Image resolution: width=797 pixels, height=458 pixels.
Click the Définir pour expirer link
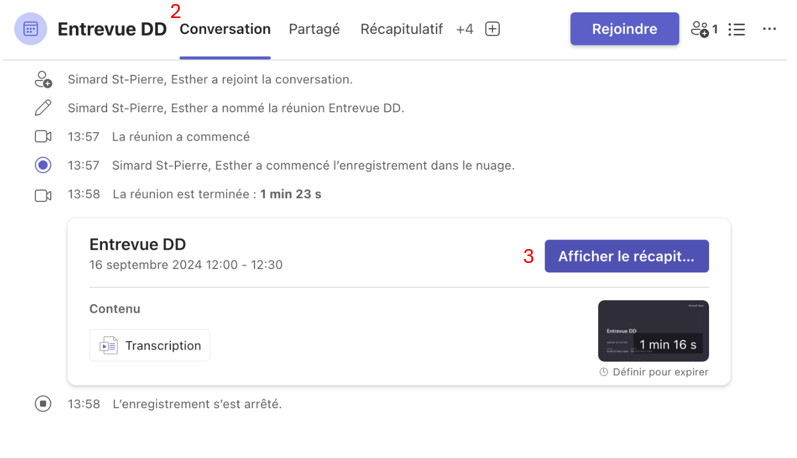pos(660,372)
